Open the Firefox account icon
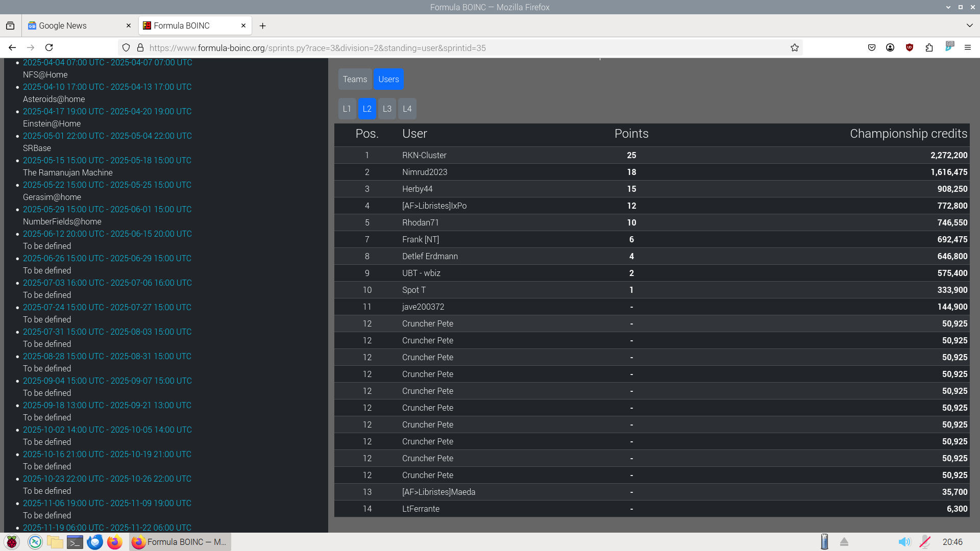980x551 pixels. pyautogui.click(x=890, y=47)
